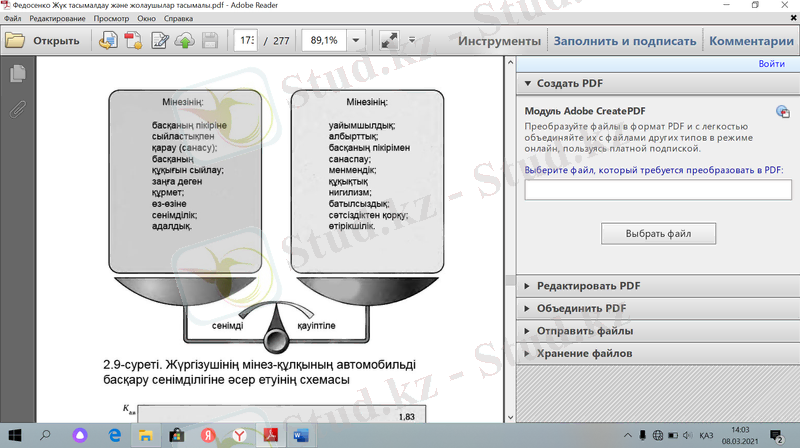Expand the Объединить PDF section
The height and width of the screenshot is (448, 800).
pos(581,308)
